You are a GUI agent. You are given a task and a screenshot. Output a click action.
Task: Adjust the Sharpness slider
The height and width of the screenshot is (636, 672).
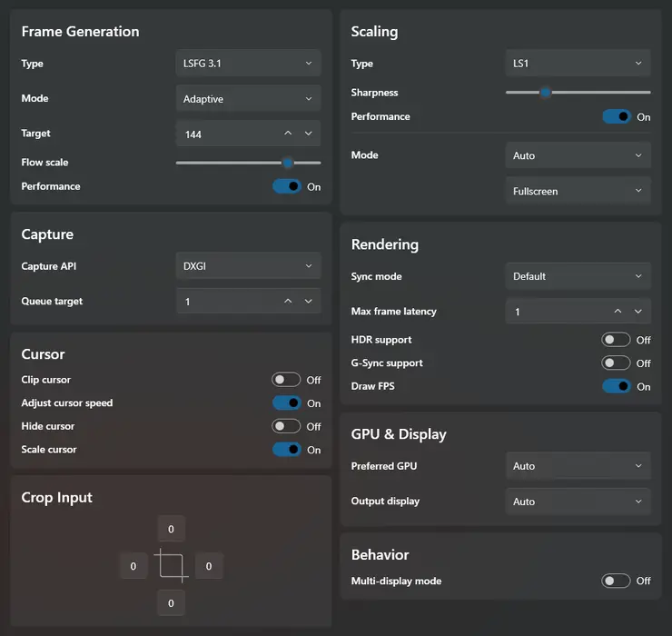coord(578,92)
